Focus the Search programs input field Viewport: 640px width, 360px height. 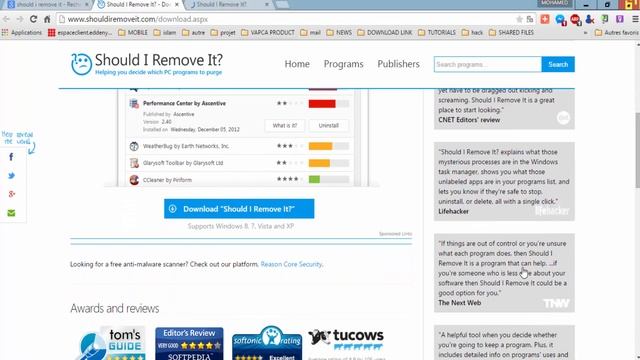pyautogui.click(x=488, y=64)
